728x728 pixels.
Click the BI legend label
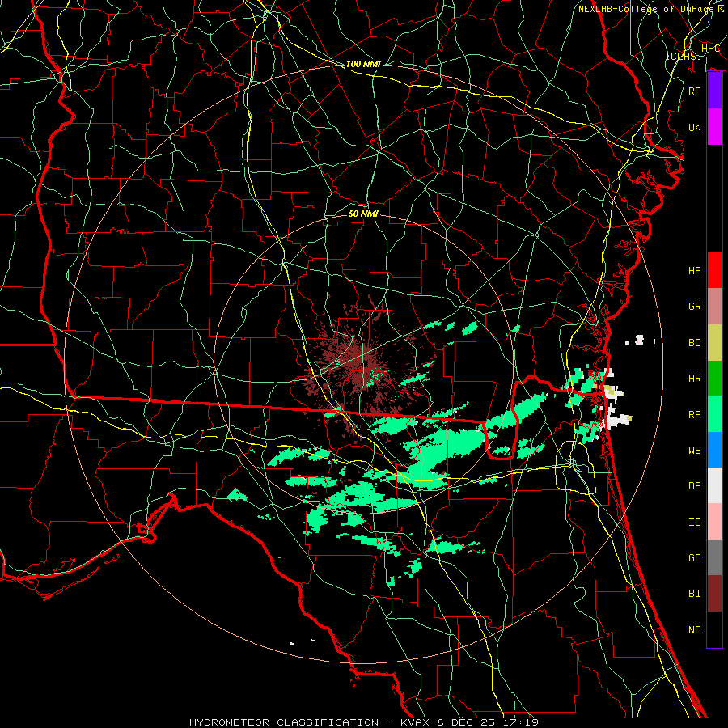pyautogui.click(x=695, y=594)
